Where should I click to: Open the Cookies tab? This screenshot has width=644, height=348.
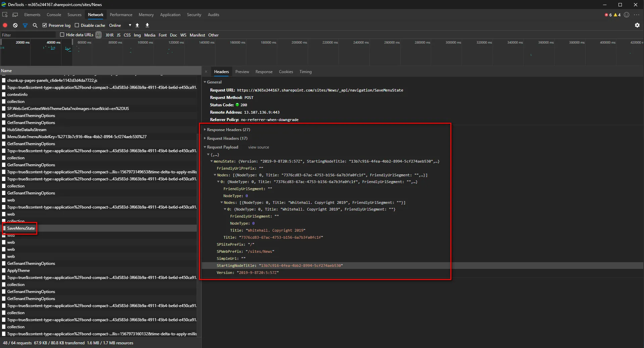(286, 72)
